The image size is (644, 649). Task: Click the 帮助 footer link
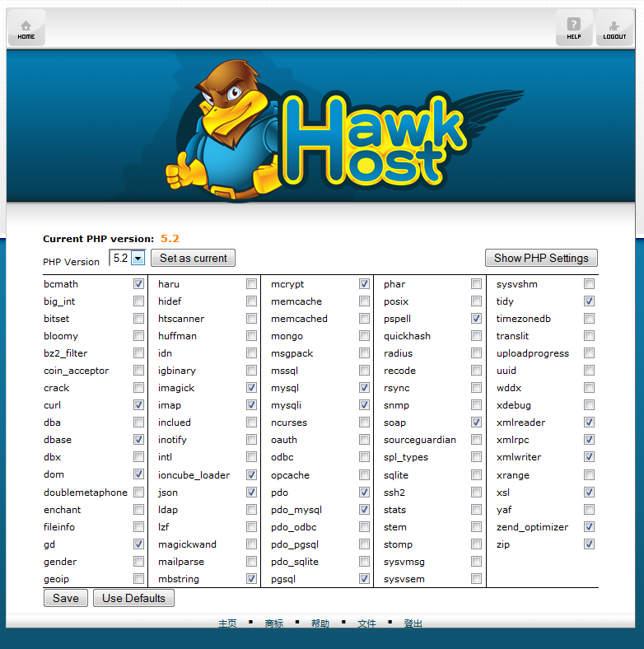click(320, 623)
